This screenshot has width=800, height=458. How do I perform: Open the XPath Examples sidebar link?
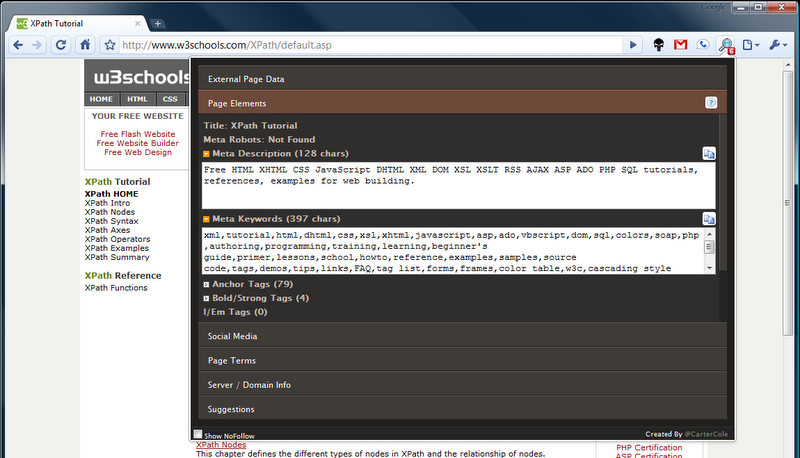[117, 248]
